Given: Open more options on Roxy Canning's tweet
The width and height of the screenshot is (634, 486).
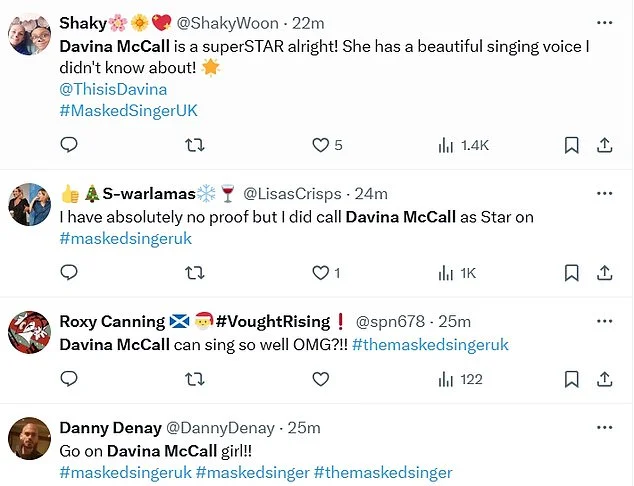Looking at the screenshot, I should 604,321.
